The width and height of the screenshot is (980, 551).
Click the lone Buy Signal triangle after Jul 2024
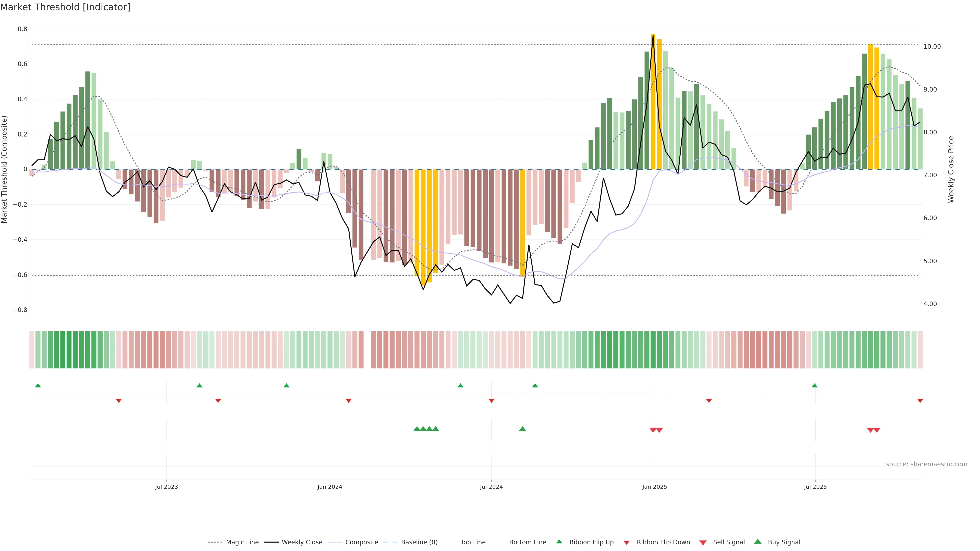coord(522,429)
